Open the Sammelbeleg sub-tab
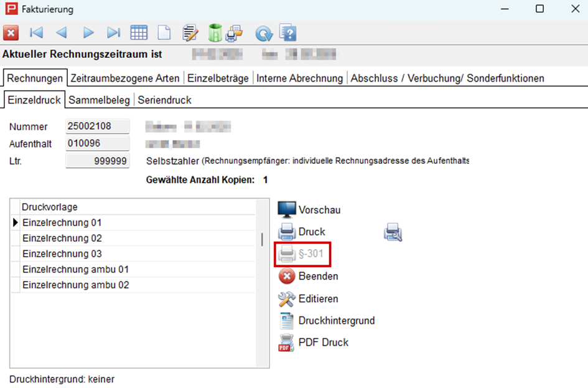588x388 pixels. 99,100
